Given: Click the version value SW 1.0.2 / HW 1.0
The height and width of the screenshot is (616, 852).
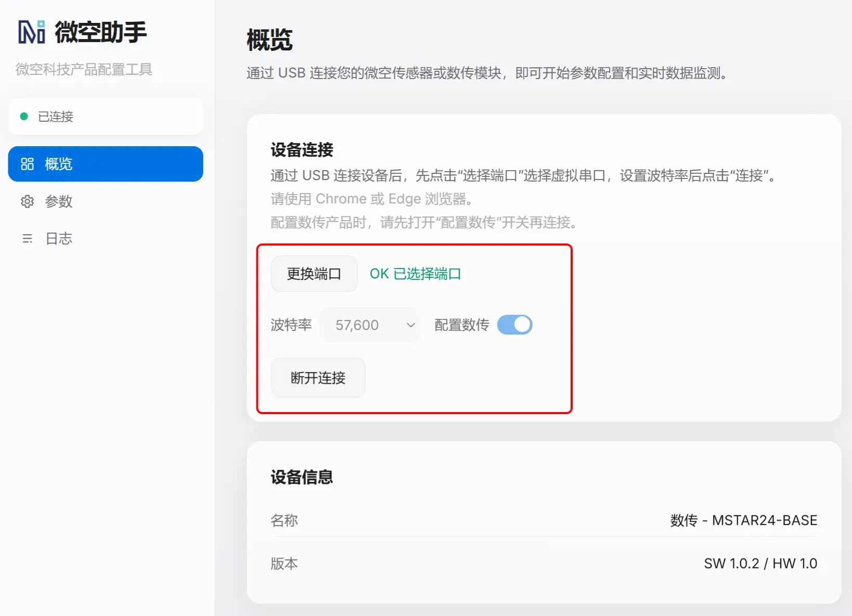Looking at the screenshot, I should tap(760, 563).
